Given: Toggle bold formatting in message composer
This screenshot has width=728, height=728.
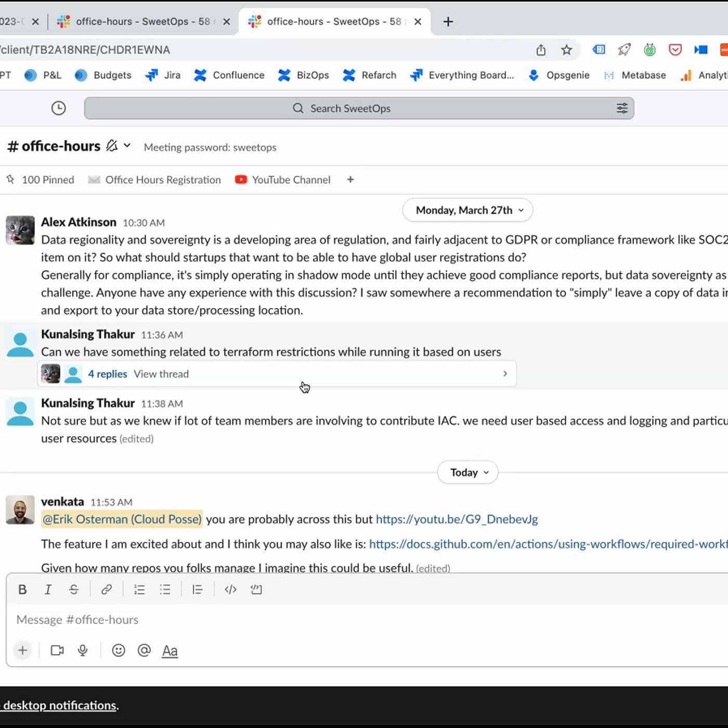Looking at the screenshot, I should 22,589.
